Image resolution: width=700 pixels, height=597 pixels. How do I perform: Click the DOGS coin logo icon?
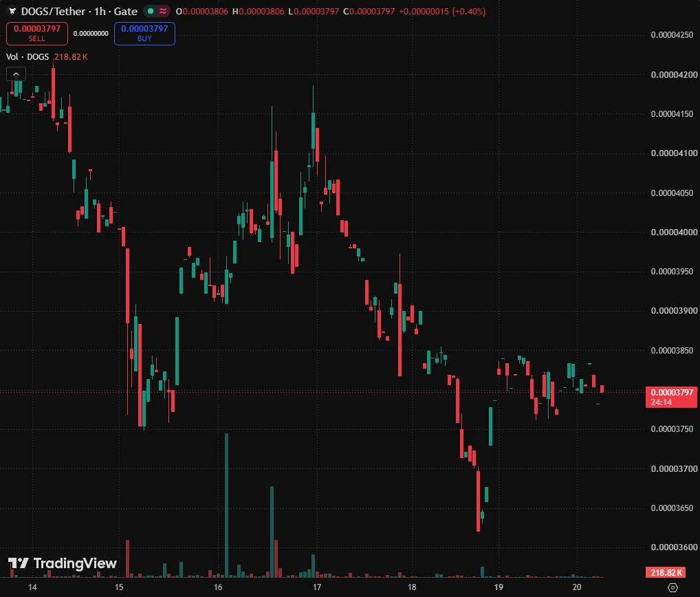12,11
